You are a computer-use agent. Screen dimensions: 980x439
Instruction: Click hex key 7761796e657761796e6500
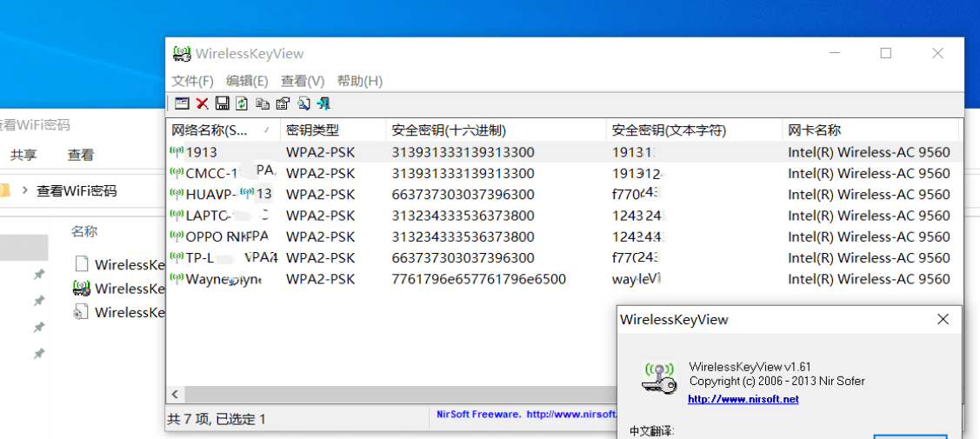pyautogui.click(x=479, y=279)
